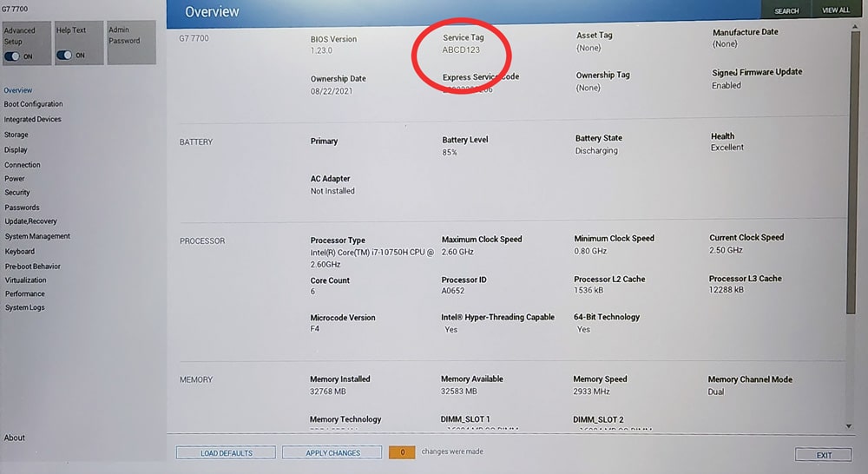Open Display settings page

(16, 149)
